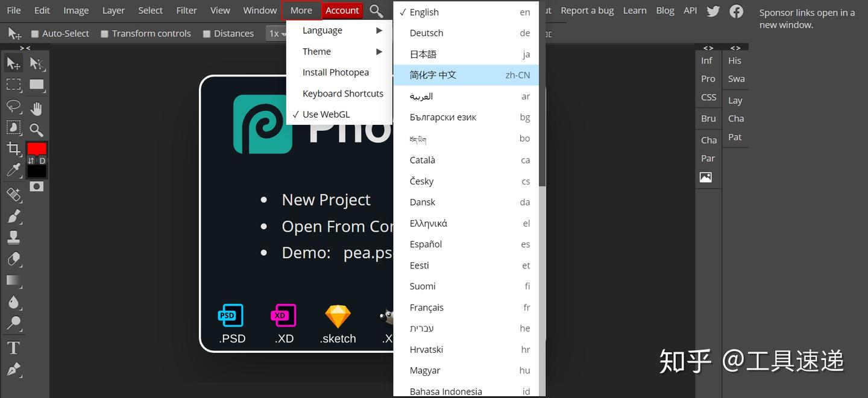This screenshot has height=398, width=868.
Task: Toggle Quick Mask mode button
Action: tap(36, 186)
